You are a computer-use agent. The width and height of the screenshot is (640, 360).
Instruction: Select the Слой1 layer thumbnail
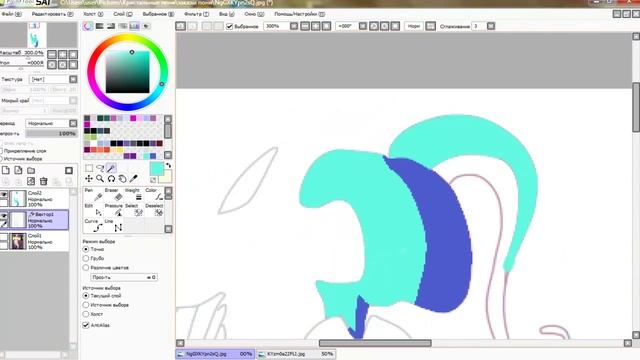click(18, 241)
